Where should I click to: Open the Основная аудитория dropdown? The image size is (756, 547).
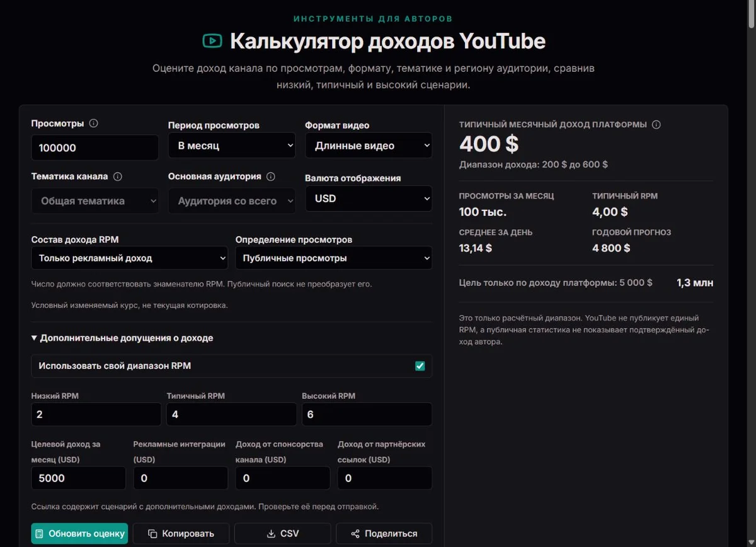pos(232,201)
